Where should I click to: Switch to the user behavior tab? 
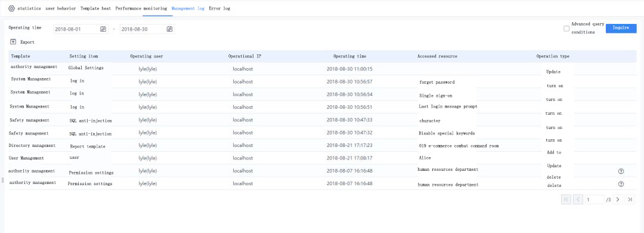pos(61,8)
